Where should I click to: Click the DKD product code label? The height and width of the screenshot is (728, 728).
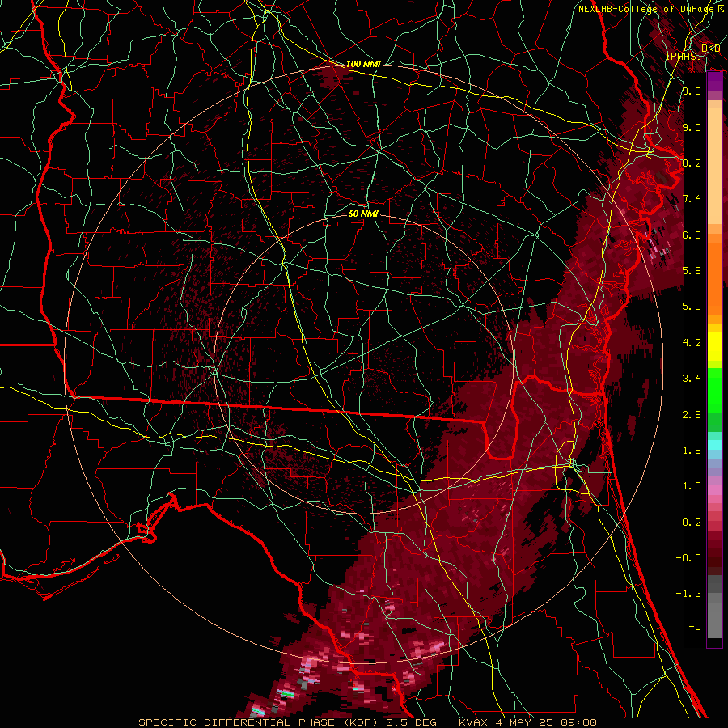[710, 49]
